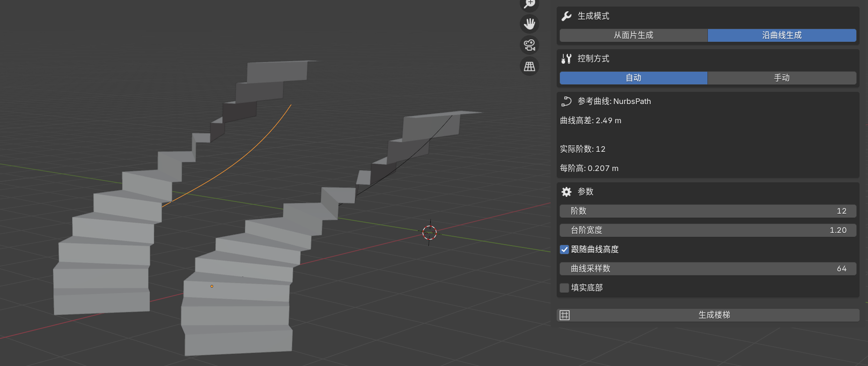Enable the 填实底部 checkbox
Image resolution: width=868 pixels, height=366 pixels.
click(x=565, y=288)
